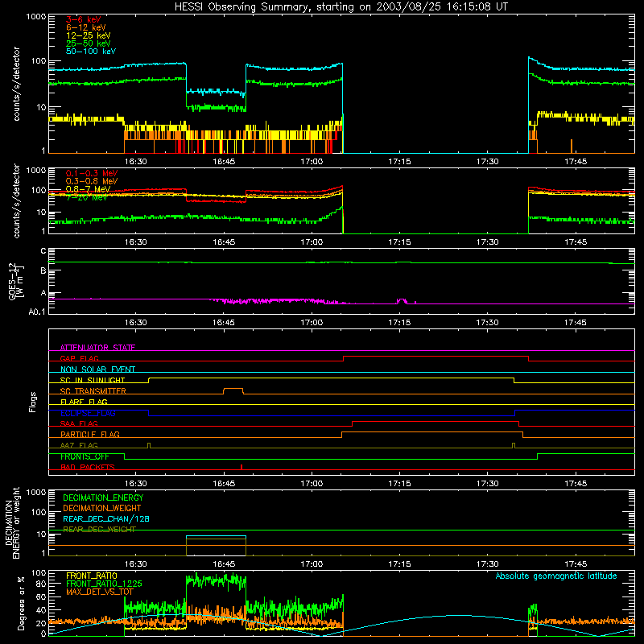Click the magenta GOES bump near 17:15

402,301
